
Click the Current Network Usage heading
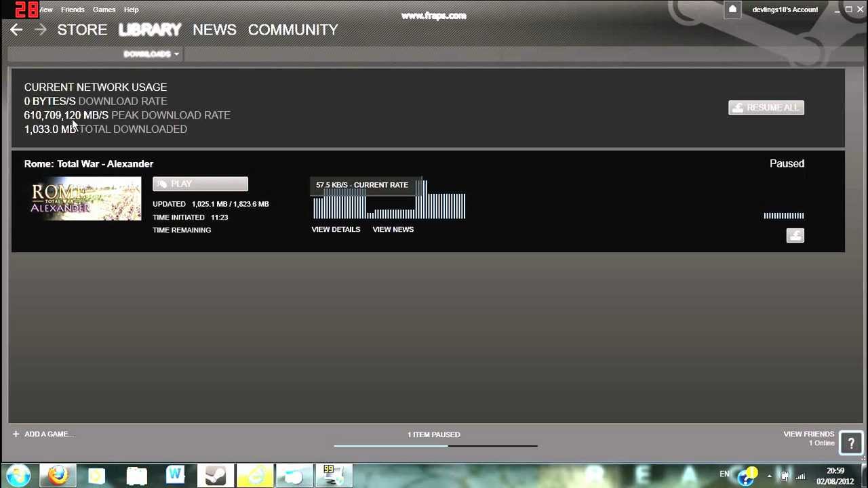point(96,87)
